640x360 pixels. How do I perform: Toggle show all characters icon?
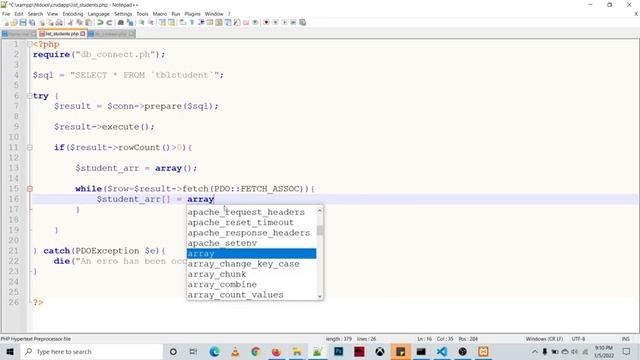(191, 22)
